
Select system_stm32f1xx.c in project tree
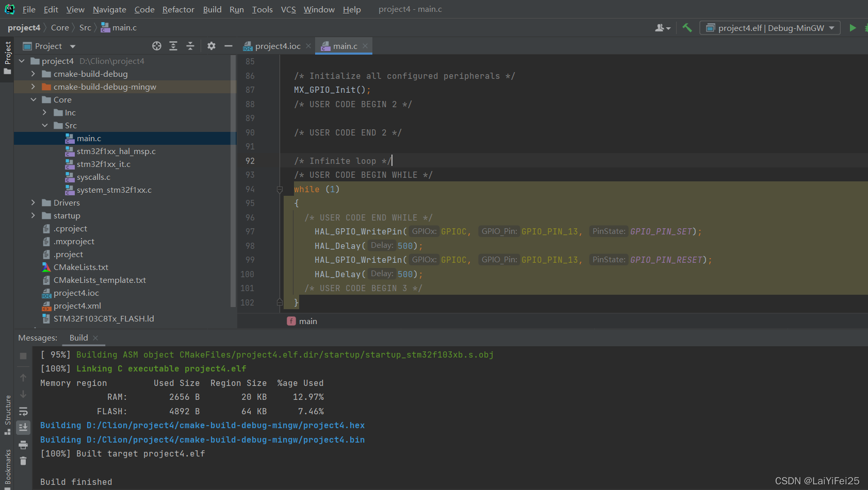(x=114, y=190)
